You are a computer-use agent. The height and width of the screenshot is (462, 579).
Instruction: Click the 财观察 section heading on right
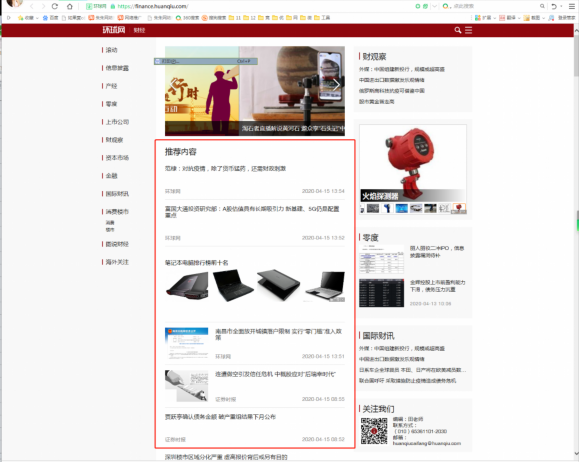coord(374,57)
